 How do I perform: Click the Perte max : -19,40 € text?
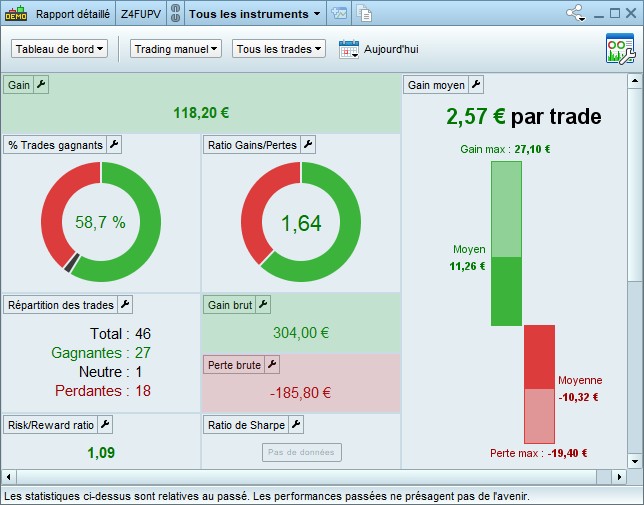point(538,453)
